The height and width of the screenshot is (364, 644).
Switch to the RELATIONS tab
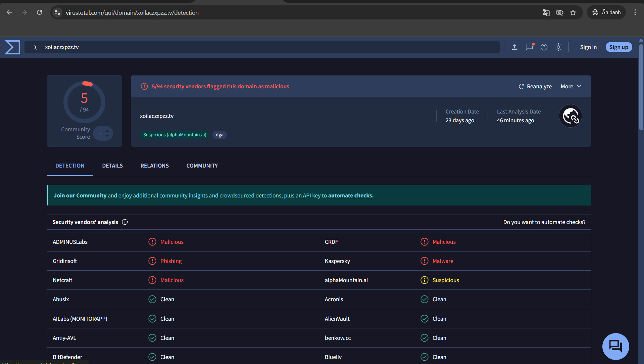155,166
